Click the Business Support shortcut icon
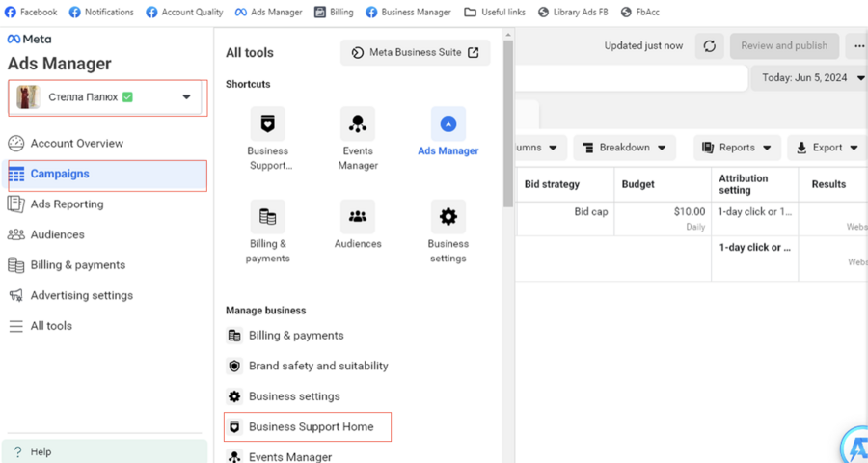The image size is (868, 463). pyautogui.click(x=268, y=123)
